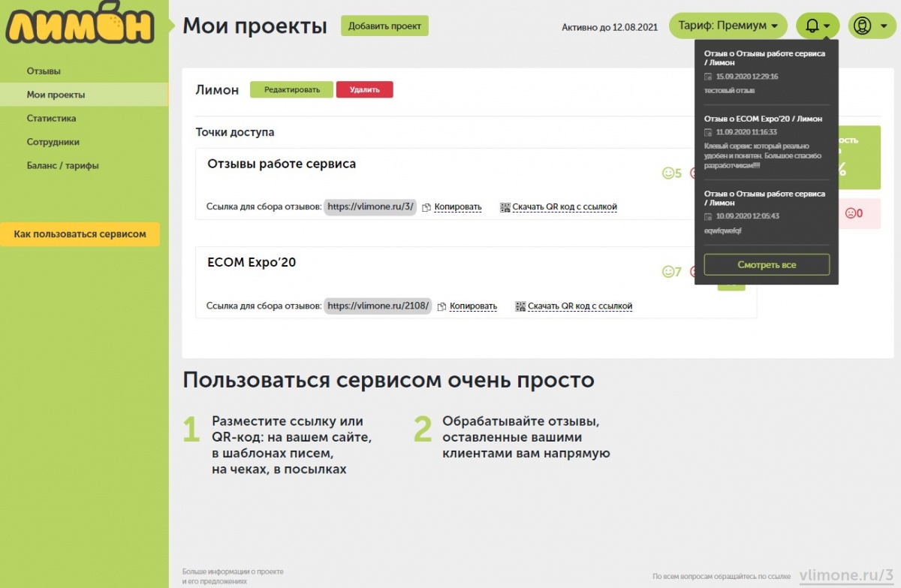Click Смотреть все in notifications panel
The width and height of the screenshot is (901, 588).
(x=767, y=265)
